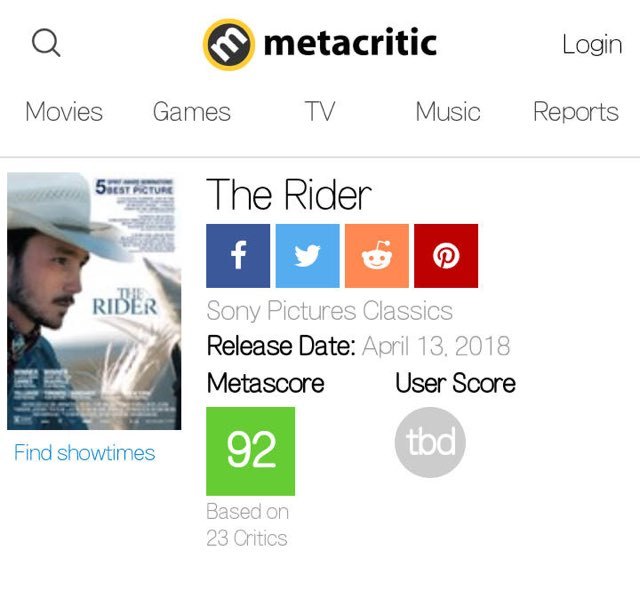The height and width of the screenshot is (590, 640).
Task: Share The Rider on Twitter
Action: pos(307,256)
